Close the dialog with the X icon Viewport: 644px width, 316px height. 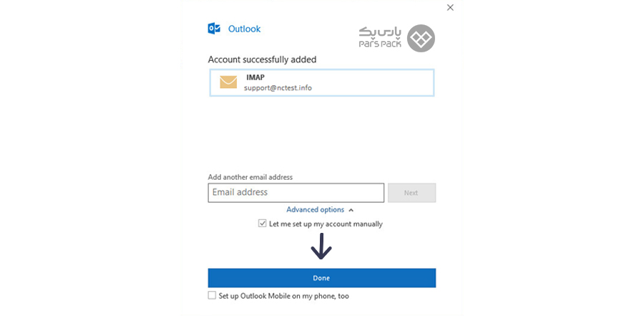(450, 7)
